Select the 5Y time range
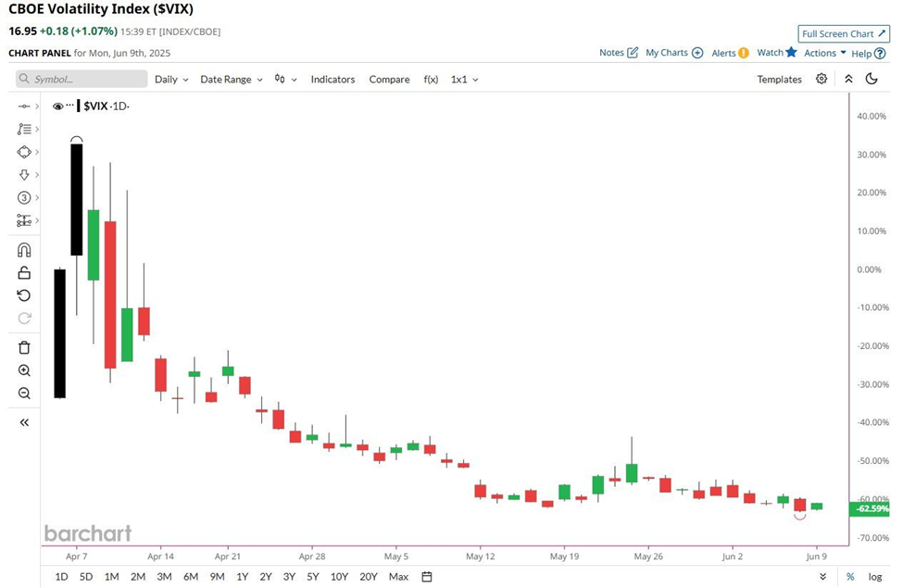Viewport: 903px width, 588px height. [x=313, y=577]
